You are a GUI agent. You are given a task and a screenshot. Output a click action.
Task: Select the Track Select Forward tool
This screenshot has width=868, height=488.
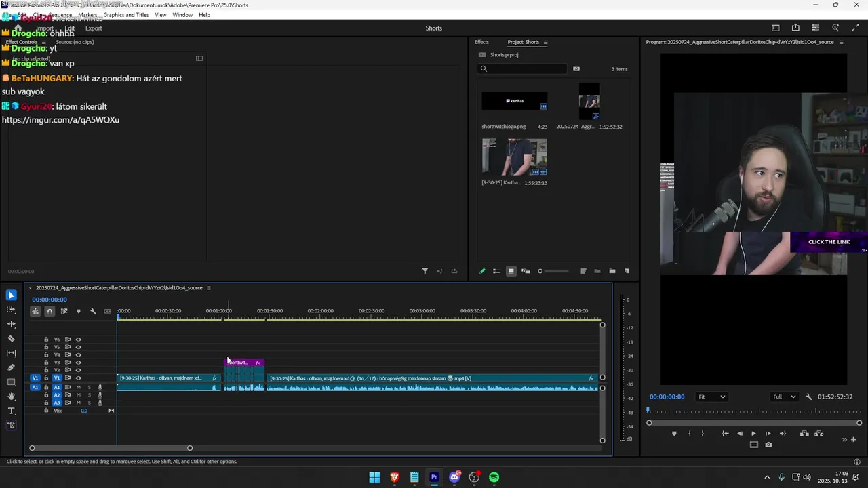[11, 310]
